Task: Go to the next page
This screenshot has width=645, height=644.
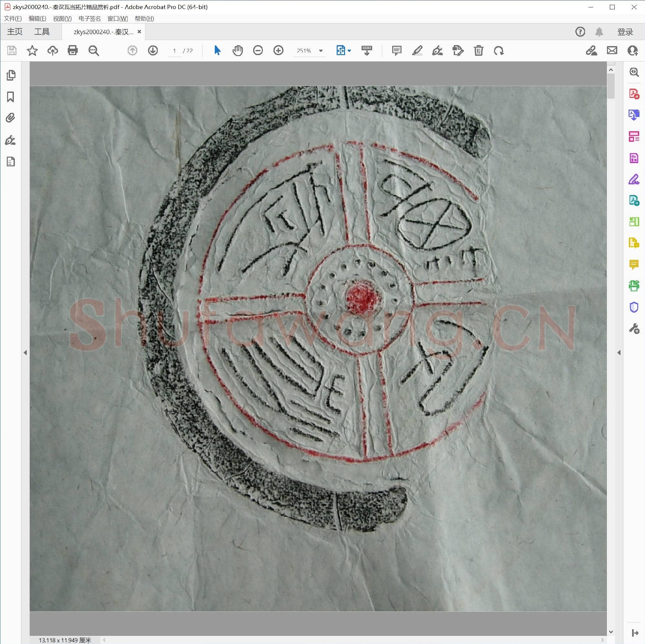Action: pos(153,50)
